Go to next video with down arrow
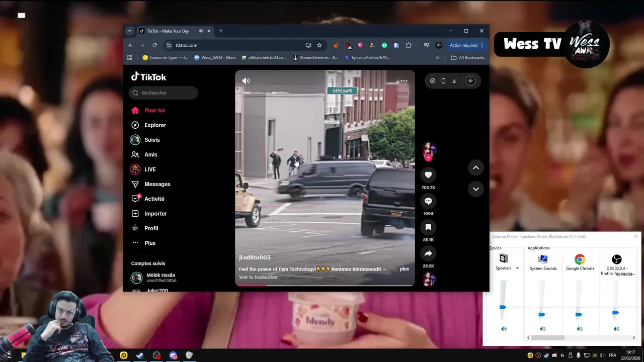The image size is (644, 362). tap(475, 189)
